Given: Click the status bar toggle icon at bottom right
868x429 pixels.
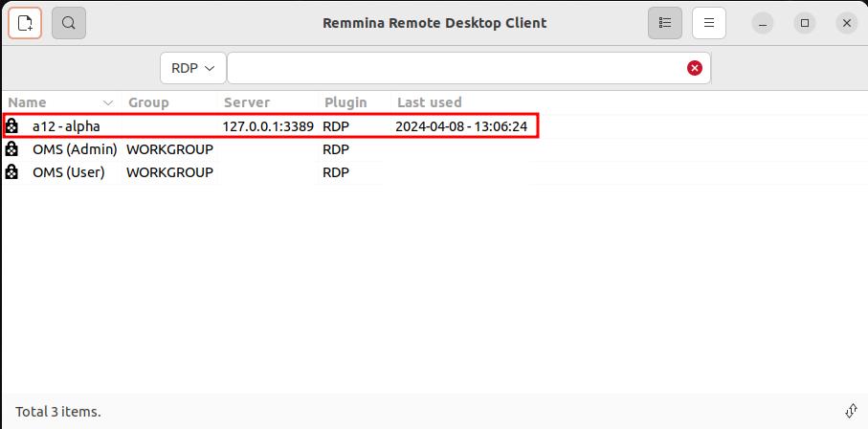Looking at the screenshot, I should coord(851,411).
